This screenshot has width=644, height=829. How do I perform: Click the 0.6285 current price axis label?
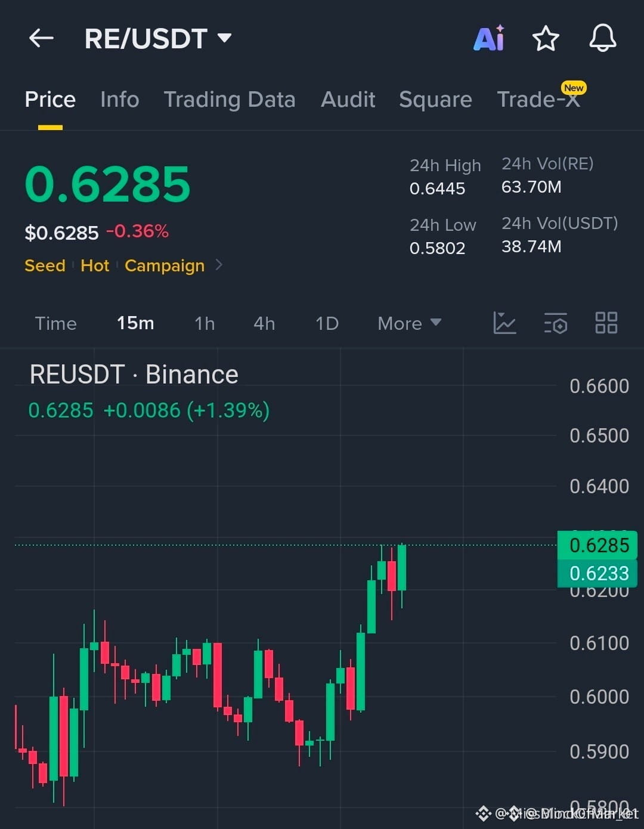(x=597, y=545)
